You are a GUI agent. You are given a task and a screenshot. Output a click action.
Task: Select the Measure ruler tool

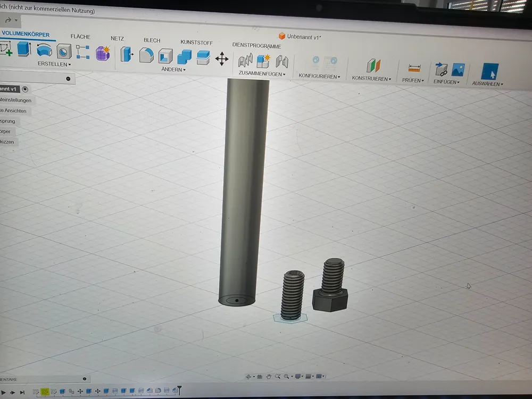tap(414, 68)
